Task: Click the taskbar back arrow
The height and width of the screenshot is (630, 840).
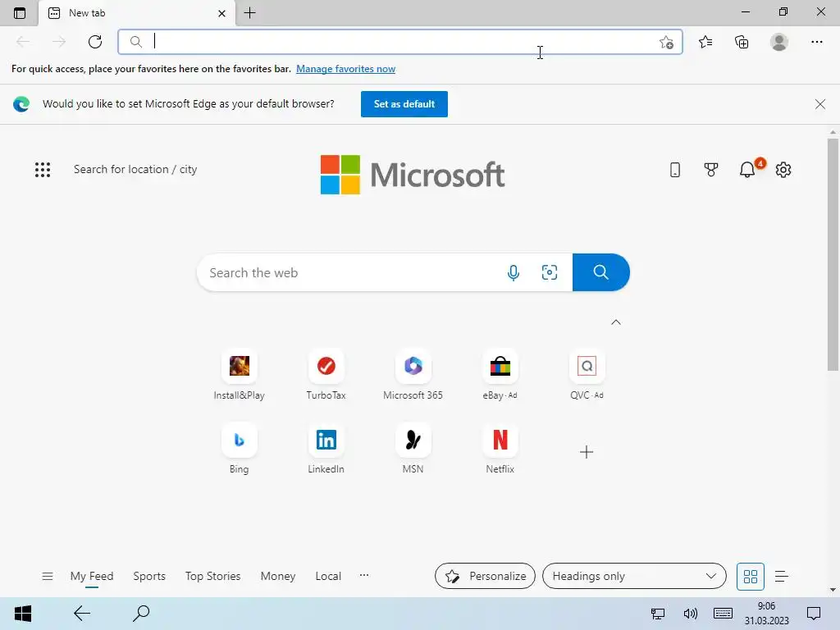Action: tap(82, 614)
